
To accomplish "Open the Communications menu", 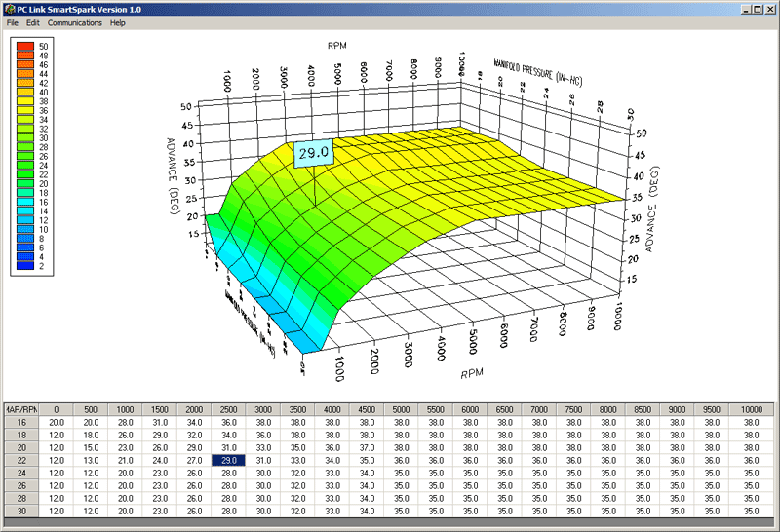I will click(75, 22).
